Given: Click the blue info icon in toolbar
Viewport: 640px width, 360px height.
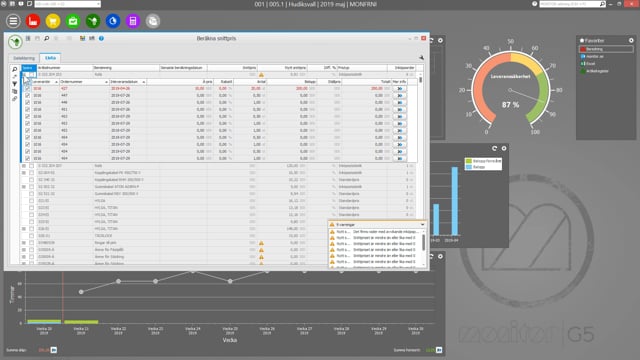Looking at the screenshot, I should pos(101,38).
